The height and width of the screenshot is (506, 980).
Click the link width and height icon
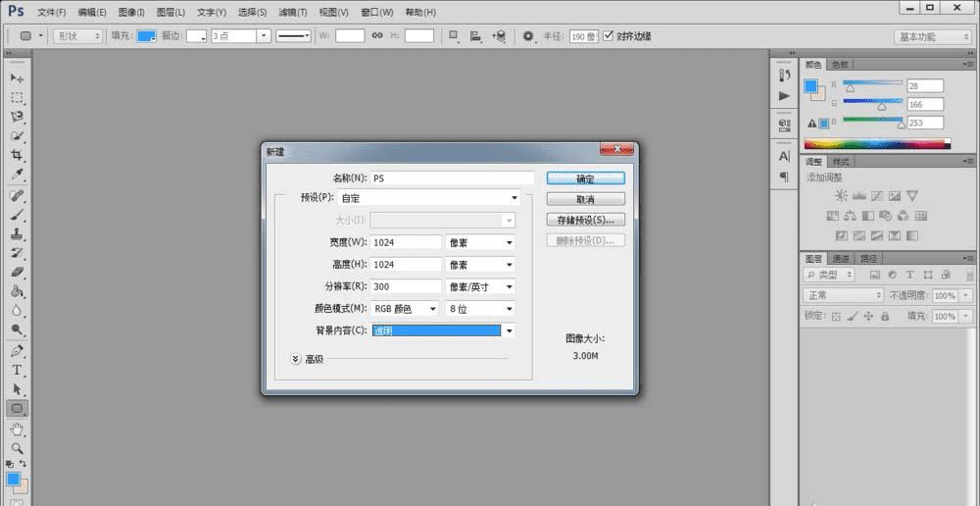pyautogui.click(x=377, y=35)
